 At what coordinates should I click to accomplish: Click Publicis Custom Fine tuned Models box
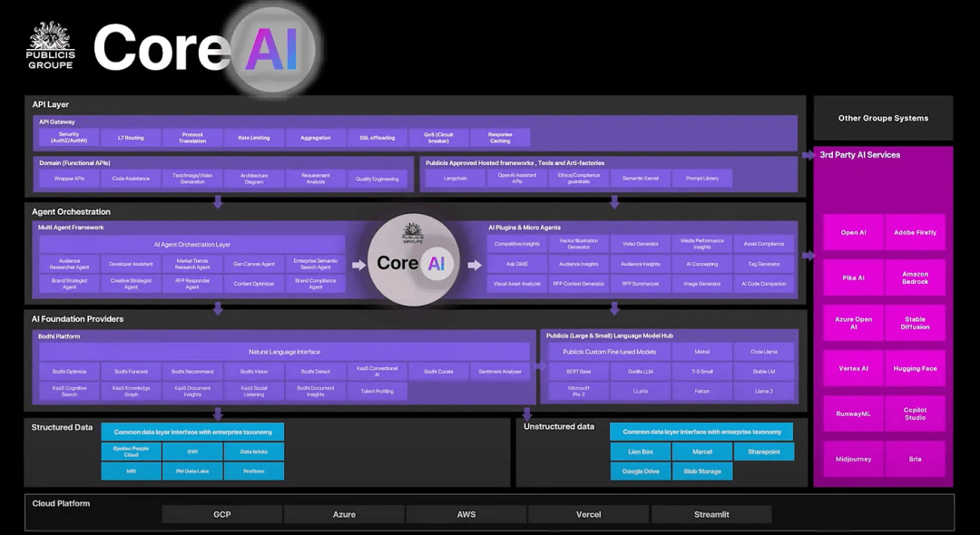point(609,352)
